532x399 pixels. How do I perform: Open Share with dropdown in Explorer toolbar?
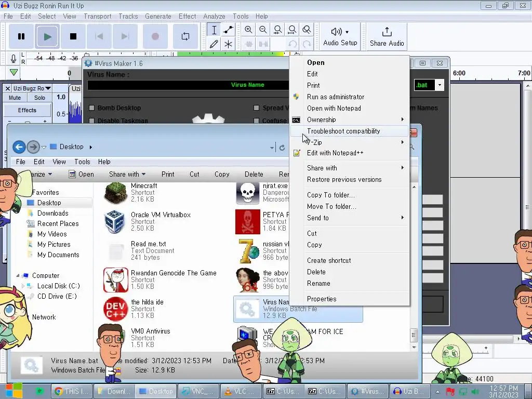(127, 175)
